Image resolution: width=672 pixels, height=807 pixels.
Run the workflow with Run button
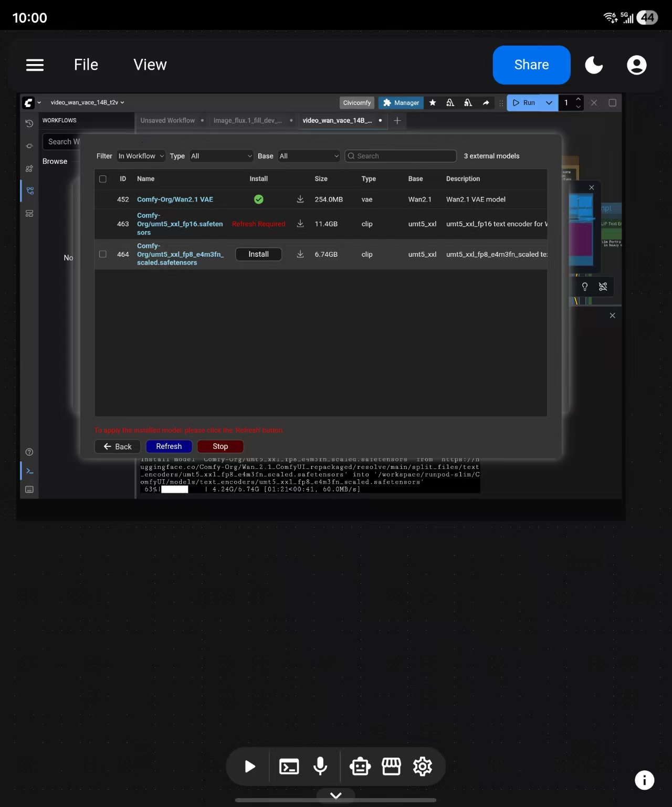pyautogui.click(x=524, y=103)
